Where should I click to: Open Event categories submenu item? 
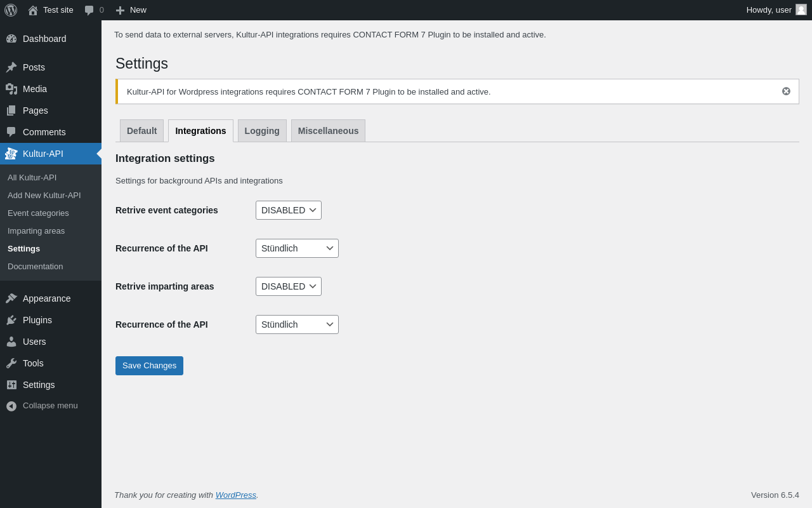(38, 213)
